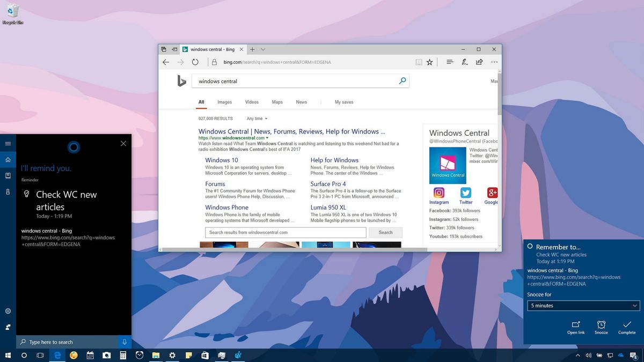This screenshot has height=362, width=644.
Task: Open Edge Settings and more menu
Action: coord(494,62)
